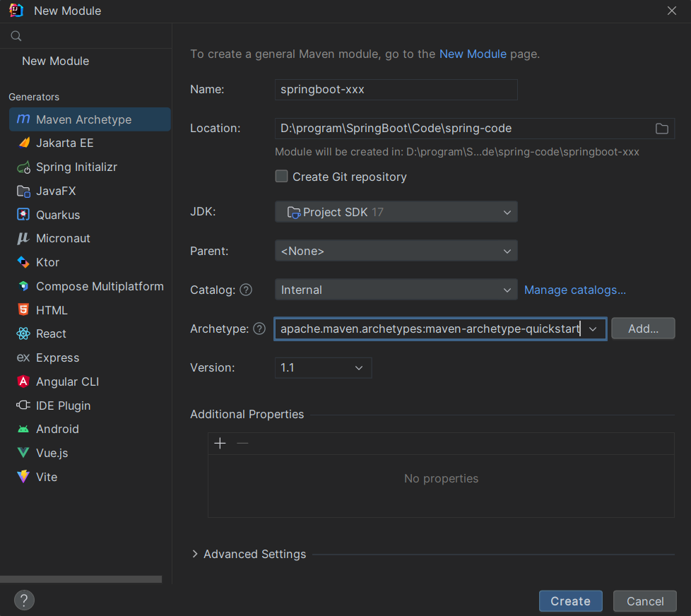691x616 pixels.
Task: Select the Maven Archetype generator icon
Action: click(x=23, y=119)
